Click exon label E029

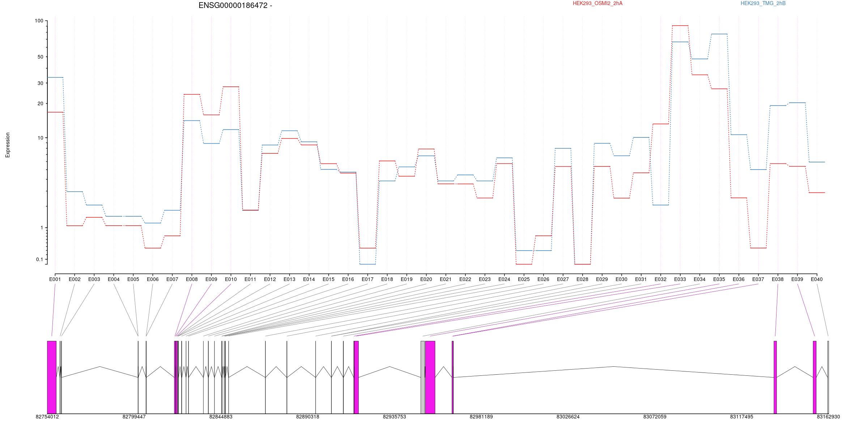pyautogui.click(x=602, y=279)
